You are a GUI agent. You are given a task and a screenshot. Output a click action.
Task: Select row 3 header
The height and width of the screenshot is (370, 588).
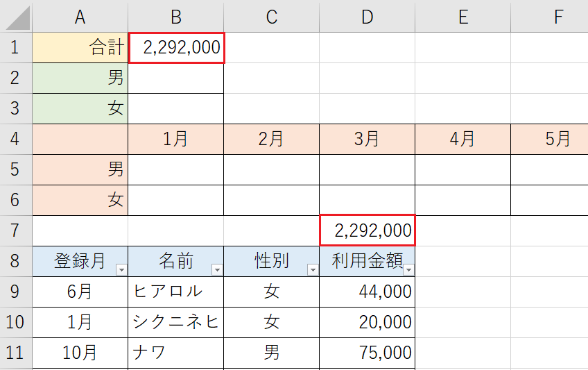16,108
